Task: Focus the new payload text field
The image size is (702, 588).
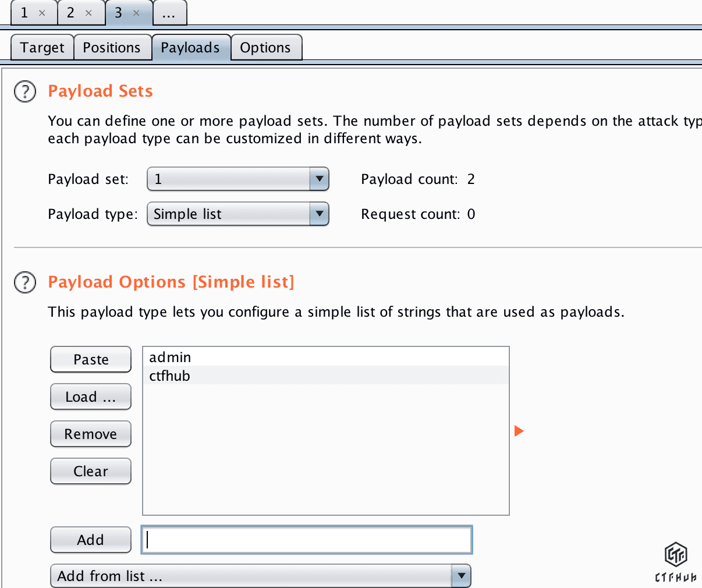Action: coord(307,540)
